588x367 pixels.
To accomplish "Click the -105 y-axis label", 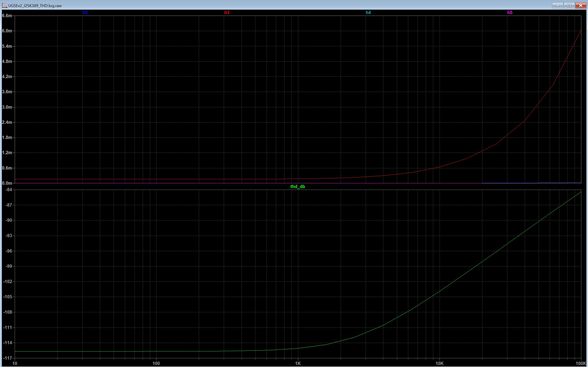I will [x=8, y=297].
